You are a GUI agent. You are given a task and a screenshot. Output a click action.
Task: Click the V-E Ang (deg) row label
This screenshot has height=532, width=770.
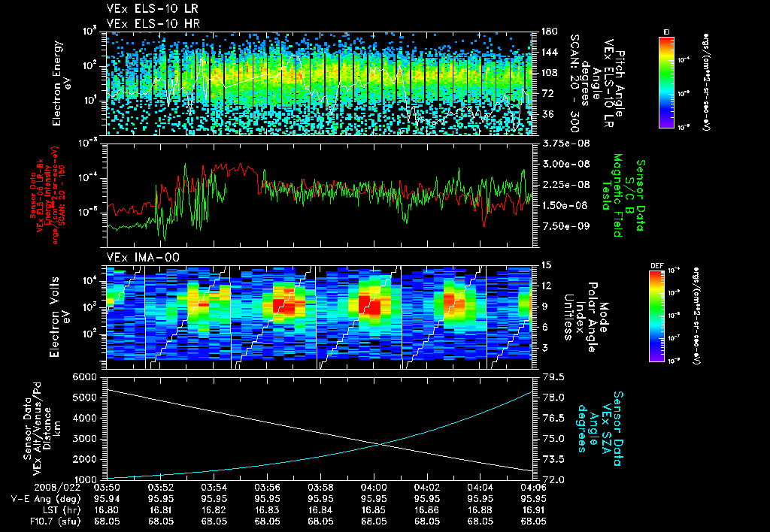(x=46, y=499)
